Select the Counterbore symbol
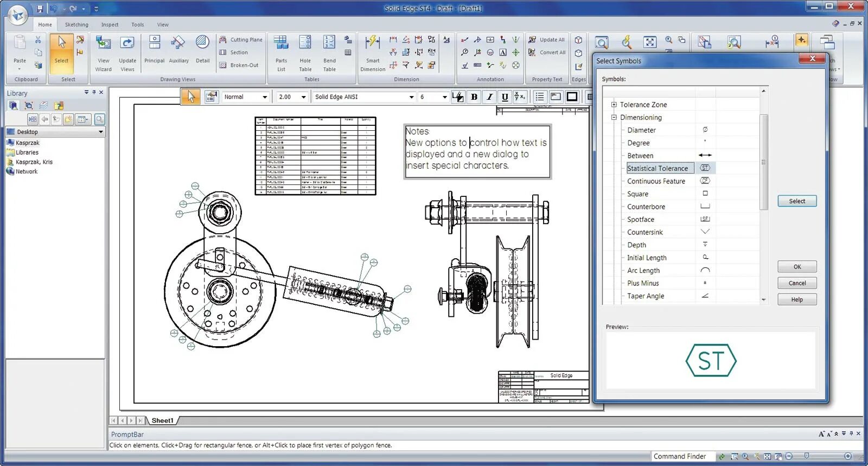Image resolution: width=868 pixels, height=466 pixels. click(x=646, y=207)
